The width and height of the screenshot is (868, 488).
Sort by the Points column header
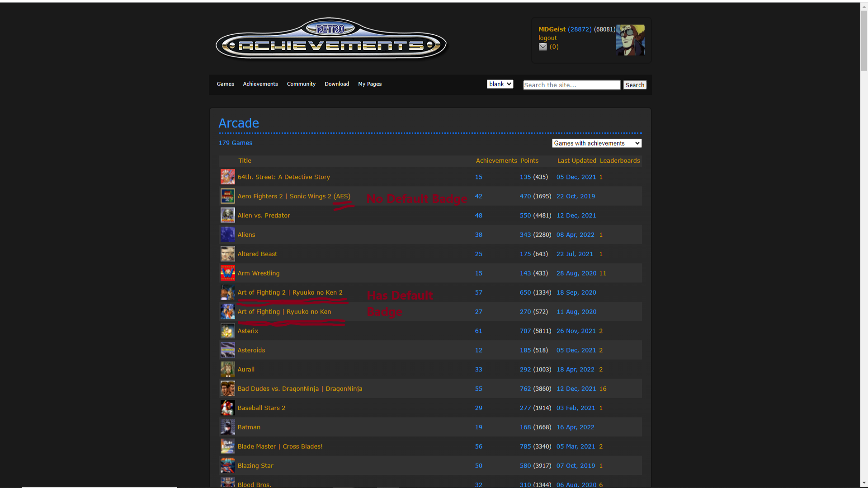pos(529,161)
